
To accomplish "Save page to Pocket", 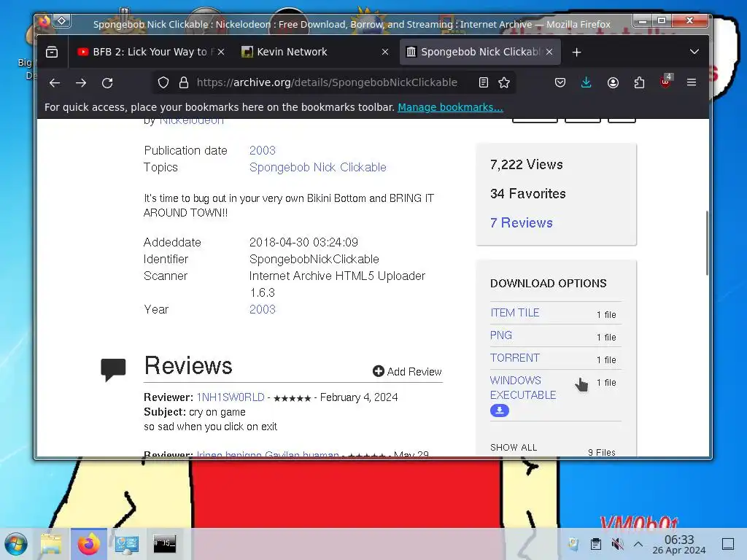I will pyautogui.click(x=560, y=83).
